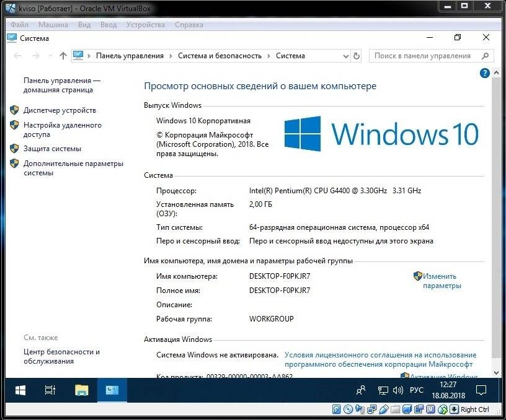This screenshot has height=420, width=506.
Task: Click the computer icon in address bar
Action: click(78, 55)
